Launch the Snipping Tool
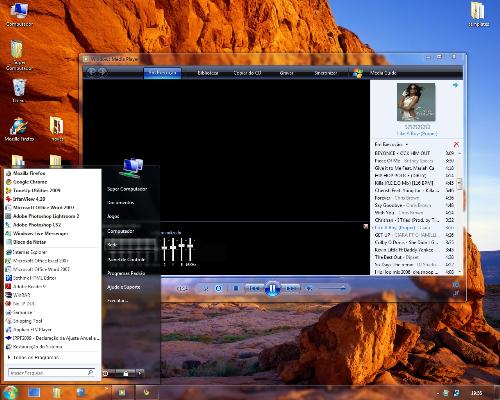Screen dimensions: 500x400 coord(53,321)
